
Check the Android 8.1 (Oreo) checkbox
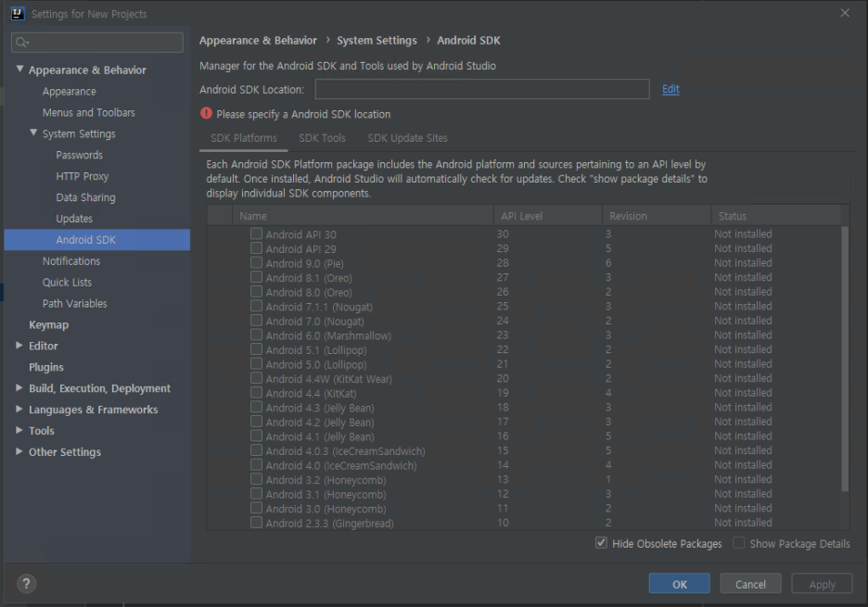point(256,277)
